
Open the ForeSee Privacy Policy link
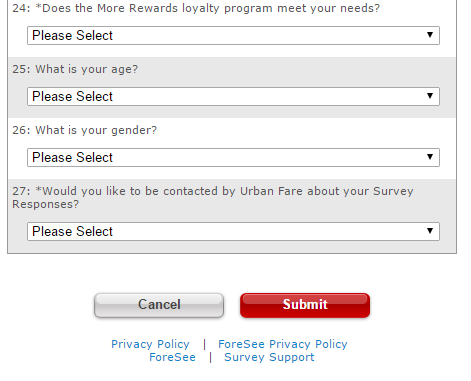[x=283, y=344]
